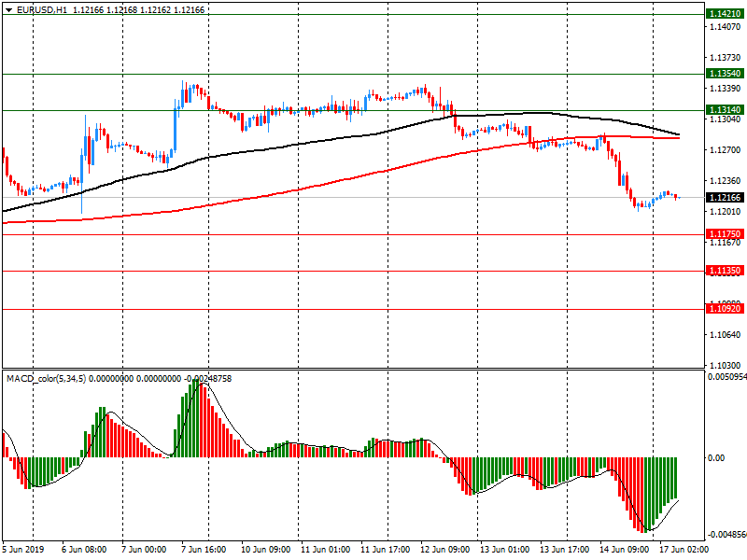This screenshot has height=560, width=747.
Task: Click the 1.10920 red level price label
Action: (x=726, y=309)
